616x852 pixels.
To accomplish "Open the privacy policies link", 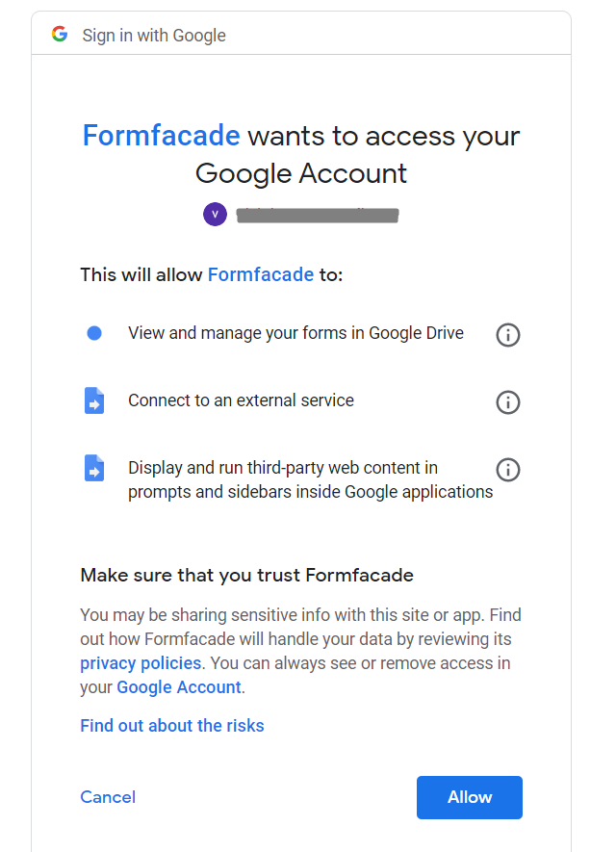I will click(x=140, y=662).
